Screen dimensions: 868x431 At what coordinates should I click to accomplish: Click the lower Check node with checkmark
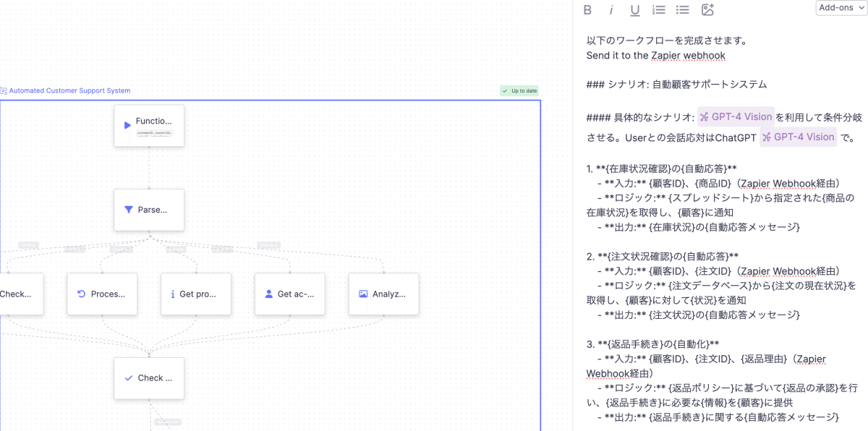(x=149, y=377)
